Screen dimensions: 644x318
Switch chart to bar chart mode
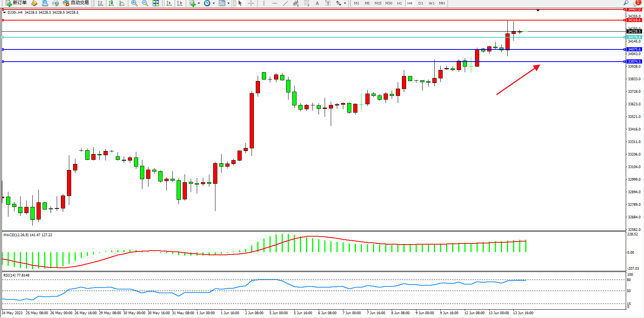coord(100,3)
